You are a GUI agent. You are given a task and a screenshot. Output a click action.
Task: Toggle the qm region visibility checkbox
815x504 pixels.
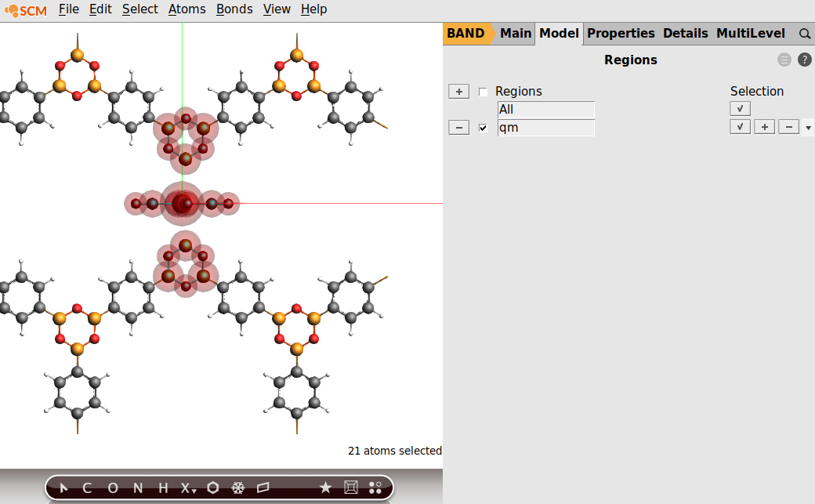tap(483, 127)
